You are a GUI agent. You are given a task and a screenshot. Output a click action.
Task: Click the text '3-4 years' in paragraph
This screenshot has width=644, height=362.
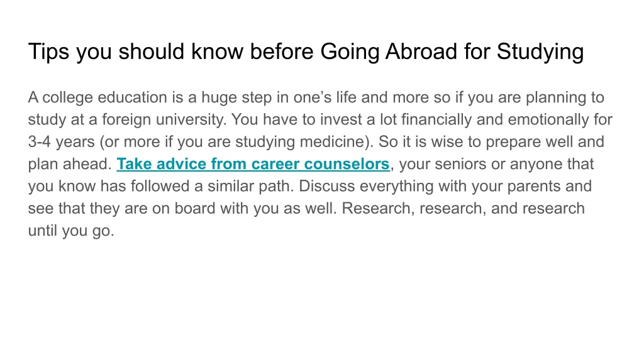coord(61,141)
